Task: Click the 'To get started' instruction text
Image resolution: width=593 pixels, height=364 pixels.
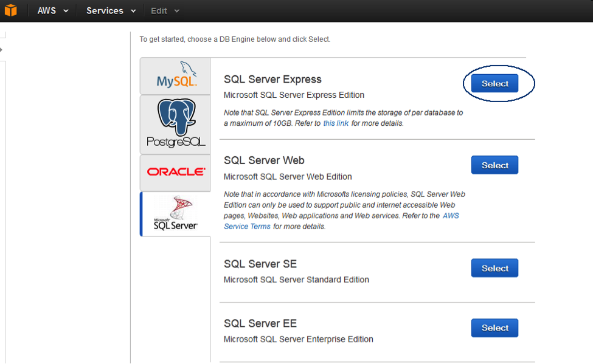Action: click(x=235, y=39)
